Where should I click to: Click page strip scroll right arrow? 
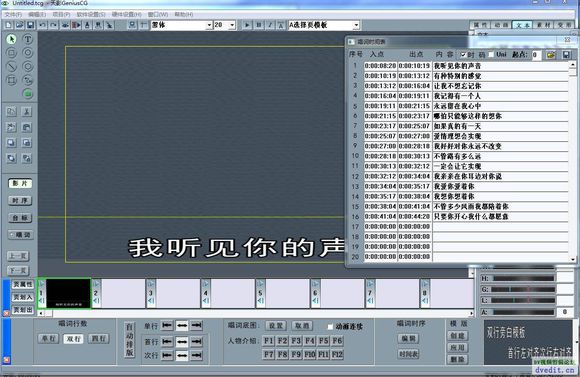click(471, 313)
